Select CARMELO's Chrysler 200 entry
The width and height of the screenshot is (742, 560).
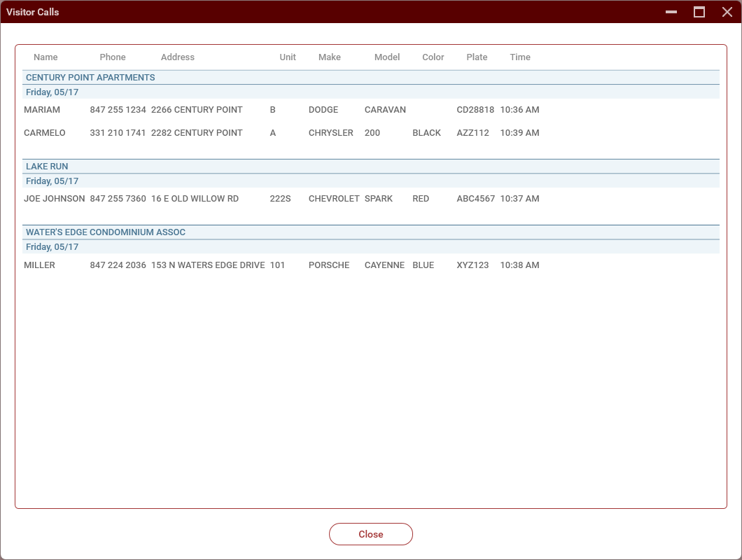pos(280,133)
